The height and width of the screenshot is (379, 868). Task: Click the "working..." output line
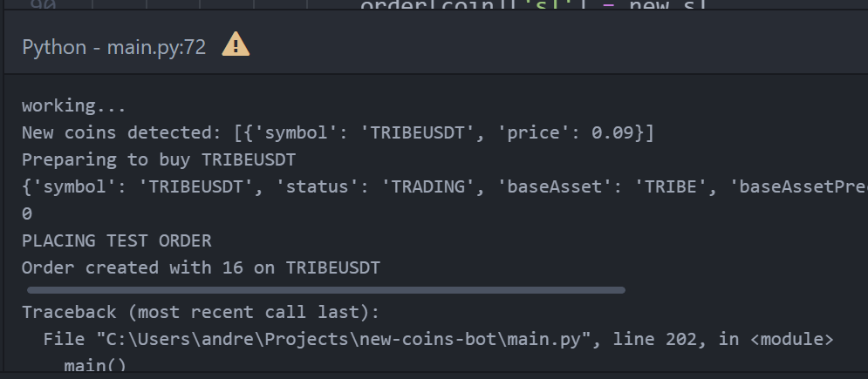coord(73,105)
